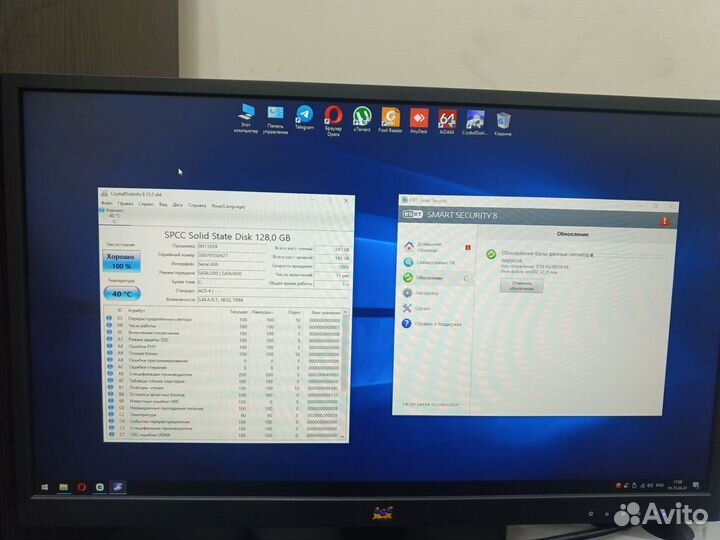Click the Серийный номер field
This screenshot has width=720, height=540.
coord(231,255)
